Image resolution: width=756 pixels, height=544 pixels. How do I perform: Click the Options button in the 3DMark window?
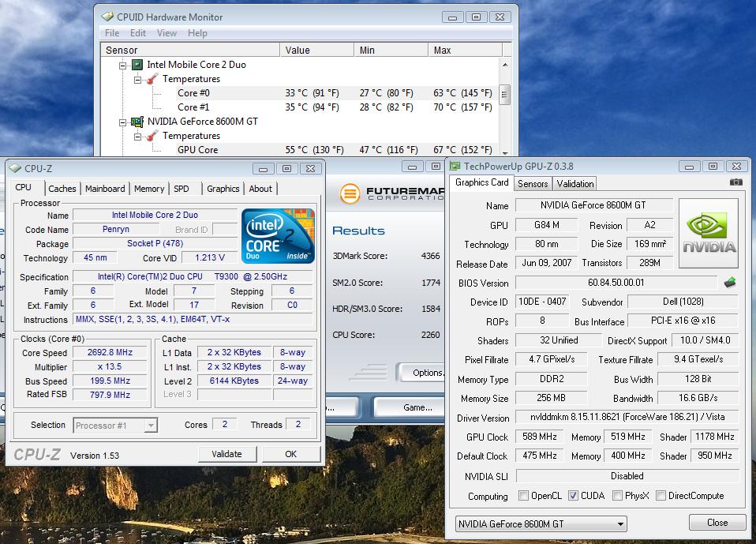pyautogui.click(x=421, y=373)
